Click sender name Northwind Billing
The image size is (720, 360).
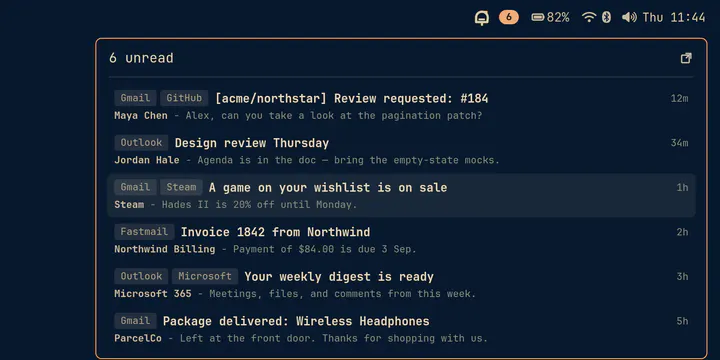click(165, 249)
